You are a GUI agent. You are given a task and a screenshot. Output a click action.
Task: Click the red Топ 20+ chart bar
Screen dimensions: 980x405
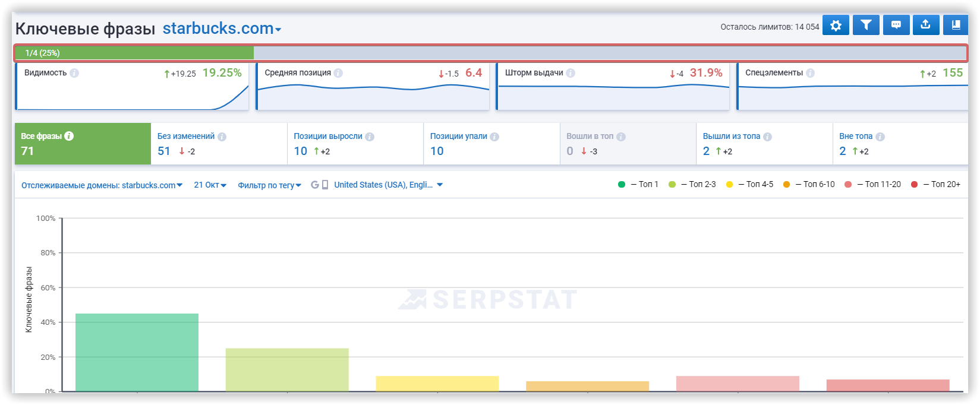[888, 385]
